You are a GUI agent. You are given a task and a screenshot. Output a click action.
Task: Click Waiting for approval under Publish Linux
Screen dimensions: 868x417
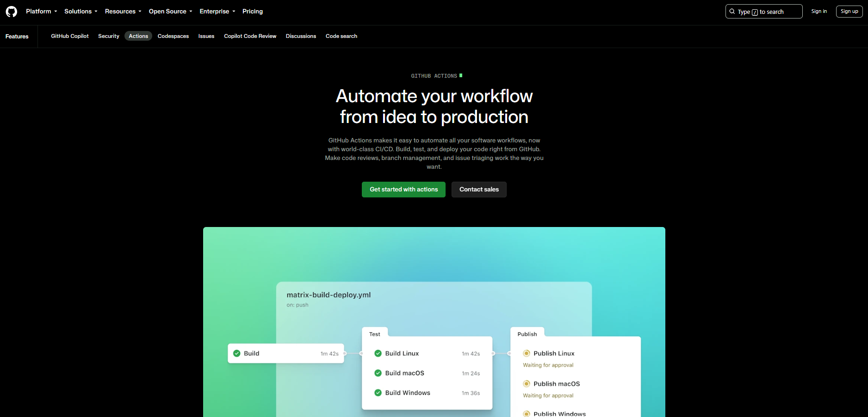coord(548,365)
